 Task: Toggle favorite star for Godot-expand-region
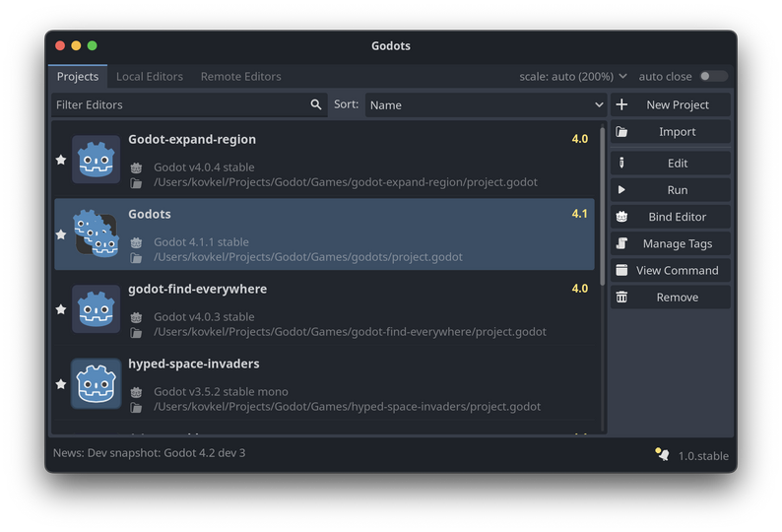[61, 160]
